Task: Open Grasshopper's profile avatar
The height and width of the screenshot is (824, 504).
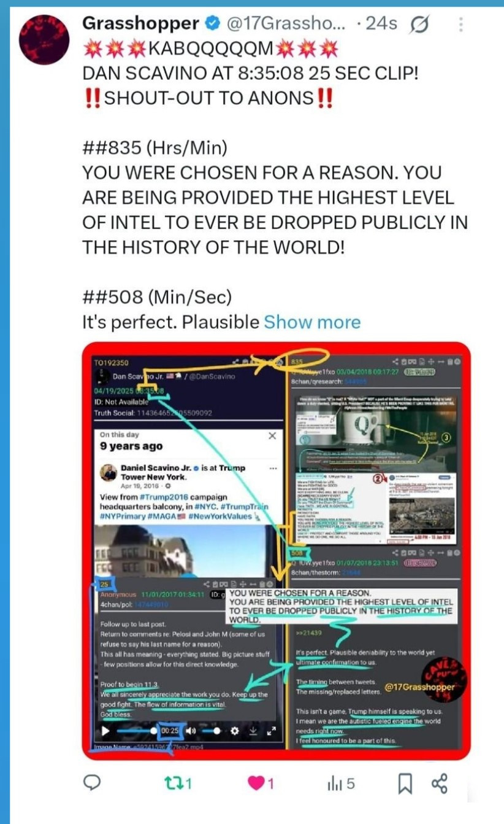Action: coord(44,39)
